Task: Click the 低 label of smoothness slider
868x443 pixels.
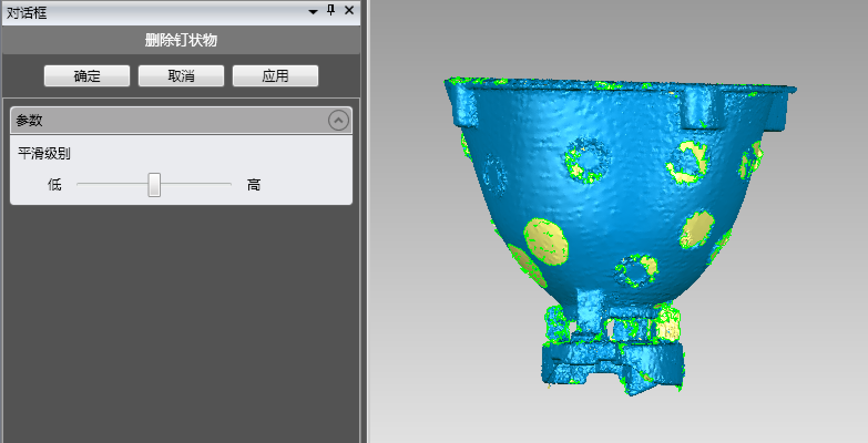Action: point(54,184)
